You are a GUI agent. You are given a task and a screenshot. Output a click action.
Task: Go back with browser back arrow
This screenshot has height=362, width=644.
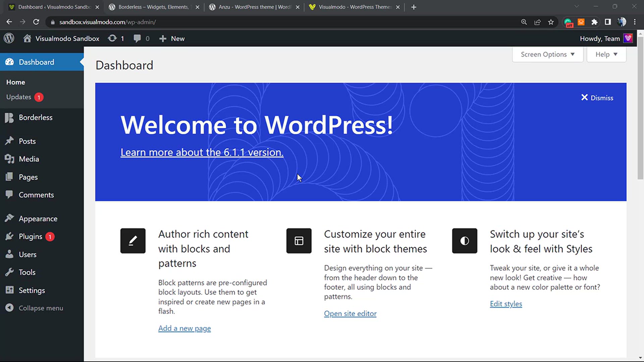tap(9, 22)
